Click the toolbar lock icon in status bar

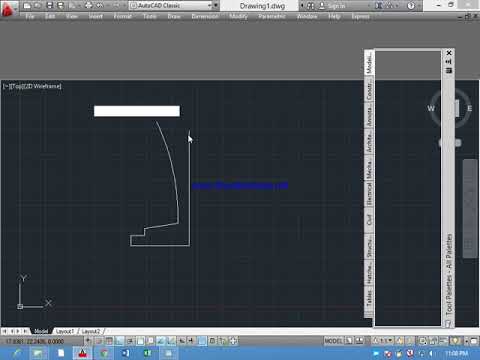coord(433,341)
